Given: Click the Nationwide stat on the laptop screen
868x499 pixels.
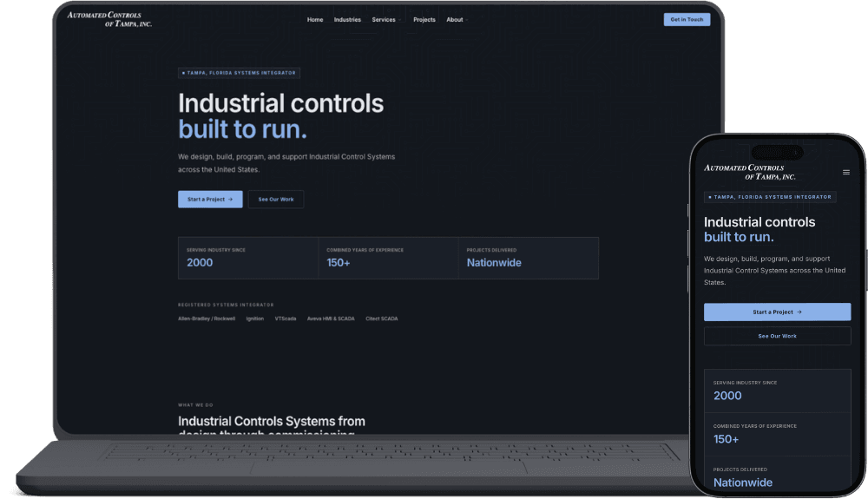Looking at the screenshot, I should [528, 258].
